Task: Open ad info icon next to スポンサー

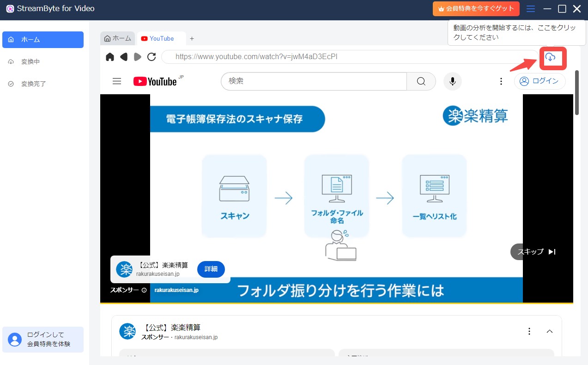Action: tap(144, 290)
